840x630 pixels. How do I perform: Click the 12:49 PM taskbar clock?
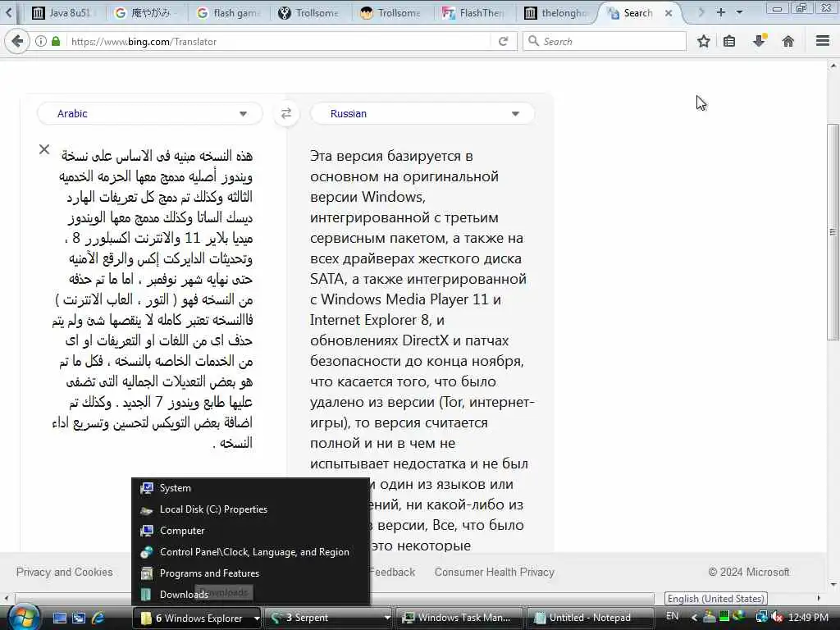(x=808, y=617)
